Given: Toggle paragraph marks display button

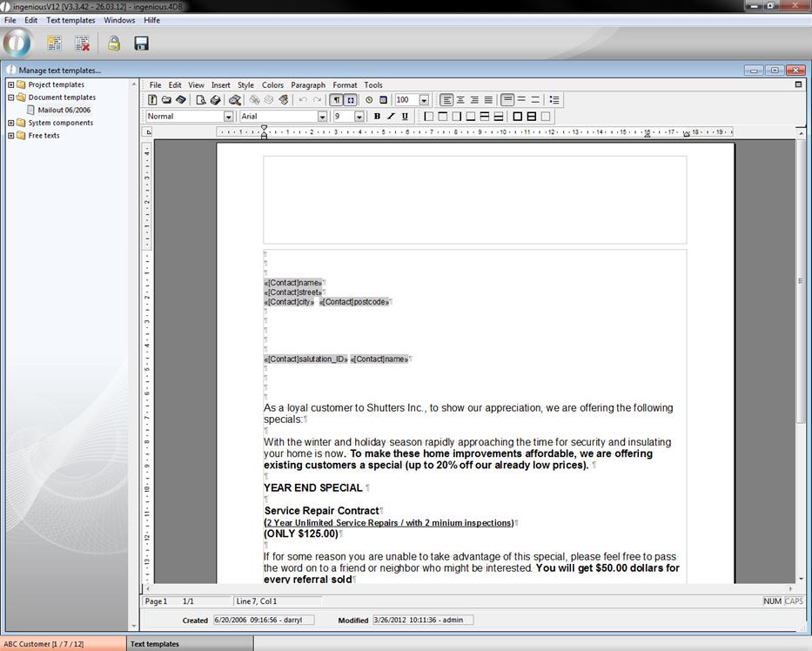Looking at the screenshot, I should (x=337, y=100).
